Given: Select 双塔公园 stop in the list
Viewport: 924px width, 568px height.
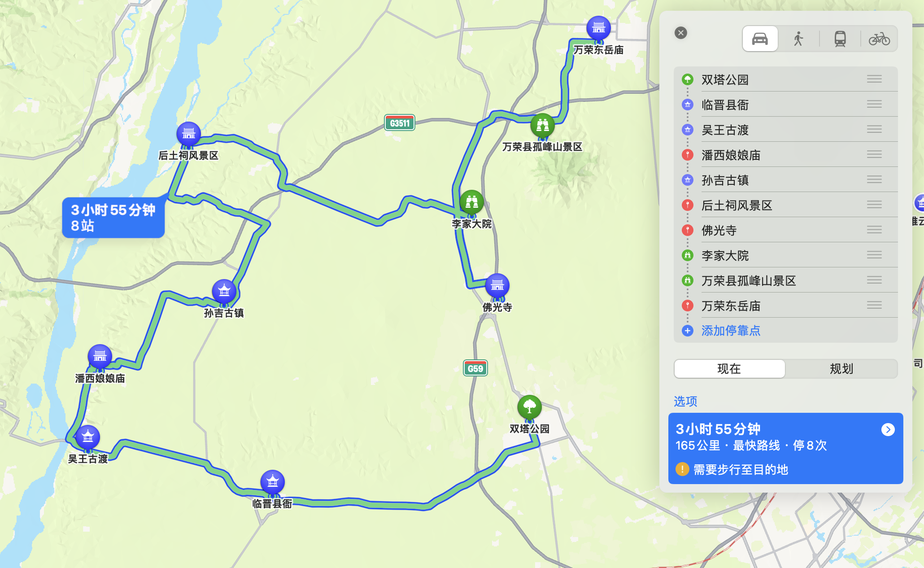Looking at the screenshot, I should (785, 79).
